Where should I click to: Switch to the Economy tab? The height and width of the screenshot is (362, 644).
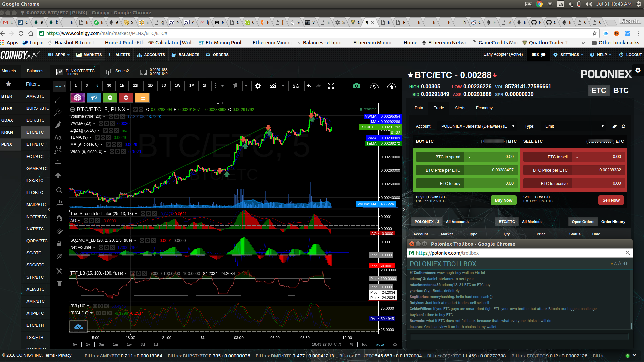(x=484, y=108)
